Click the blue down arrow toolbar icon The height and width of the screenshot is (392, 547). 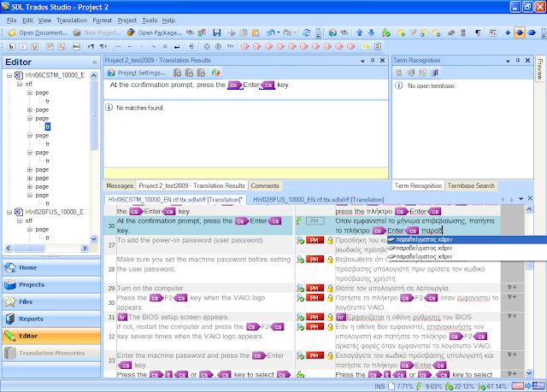(x=371, y=32)
